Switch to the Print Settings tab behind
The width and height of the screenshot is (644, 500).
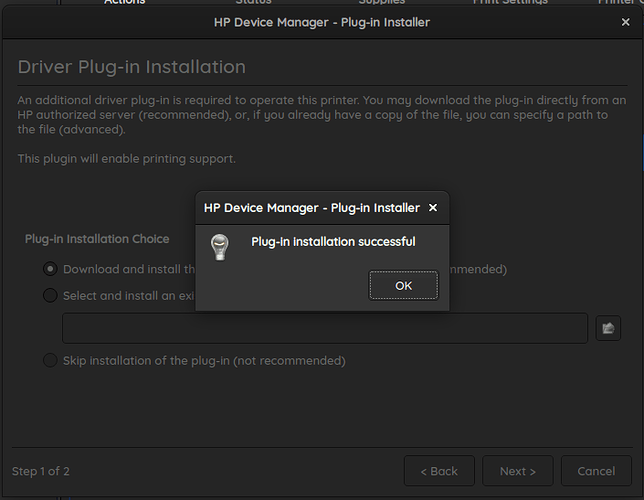[509, 3]
